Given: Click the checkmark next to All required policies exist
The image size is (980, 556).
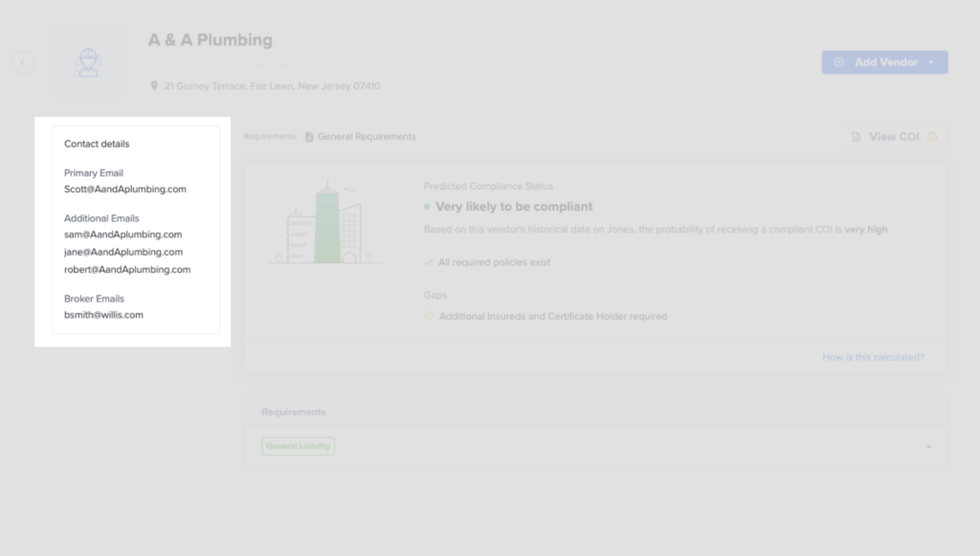Looking at the screenshot, I should tap(429, 262).
